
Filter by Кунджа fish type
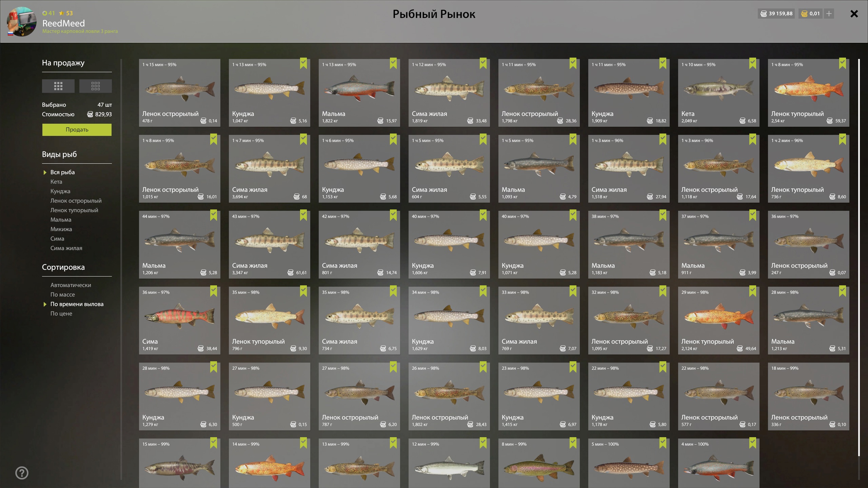pos(60,191)
